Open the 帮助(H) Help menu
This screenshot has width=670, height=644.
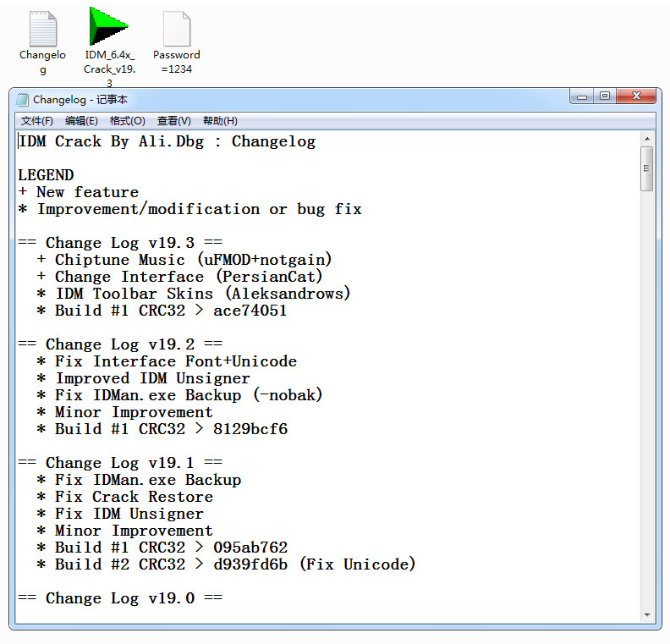[220, 121]
